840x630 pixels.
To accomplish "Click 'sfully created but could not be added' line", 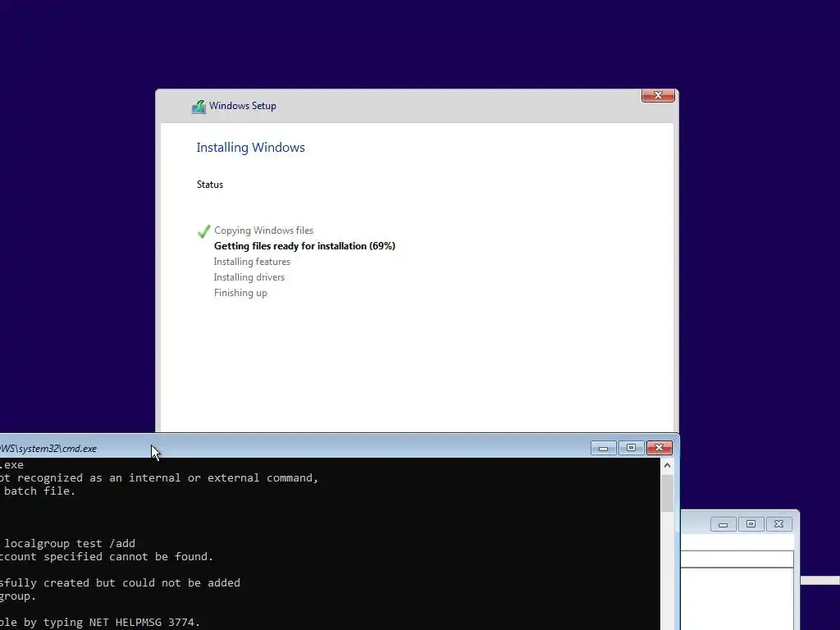I will tap(120, 583).
